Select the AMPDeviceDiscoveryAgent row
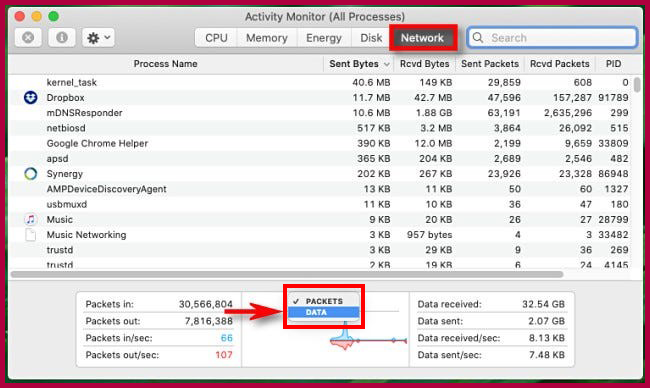This screenshot has width=650, height=388. coord(320,189)
